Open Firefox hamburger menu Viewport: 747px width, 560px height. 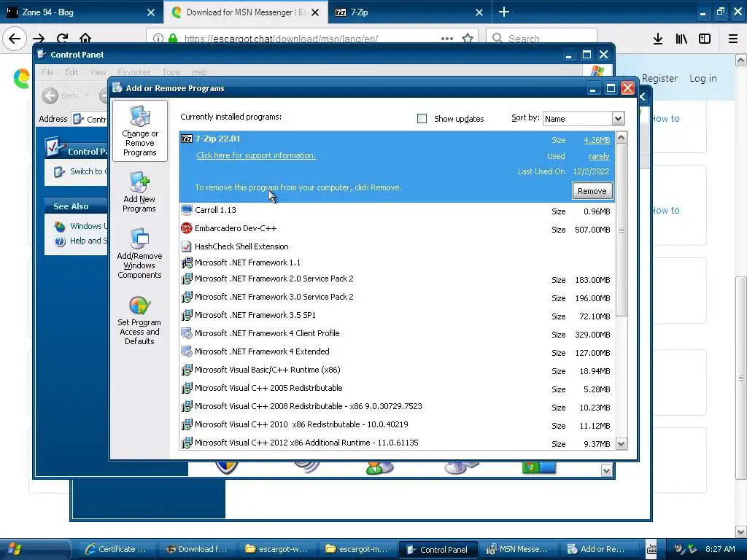733,39
